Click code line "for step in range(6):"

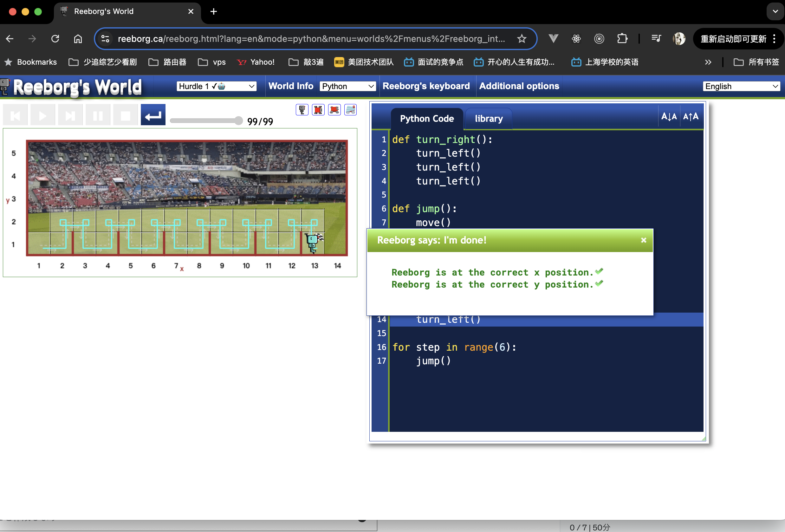[454, 347]
